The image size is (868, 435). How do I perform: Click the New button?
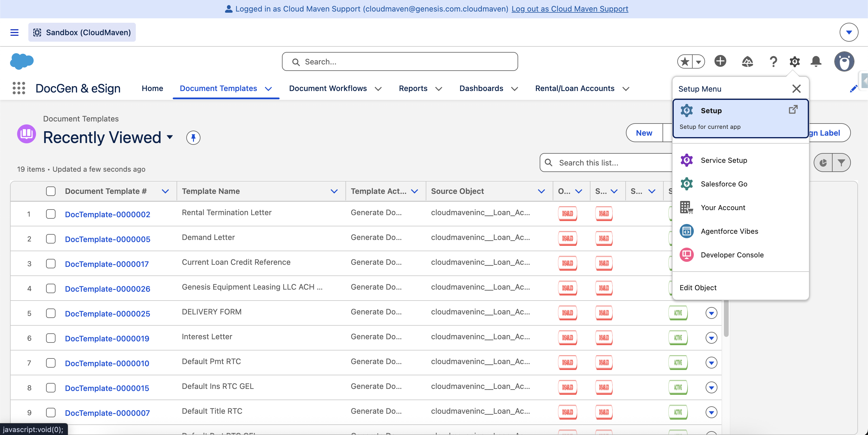tap(644, 133)
